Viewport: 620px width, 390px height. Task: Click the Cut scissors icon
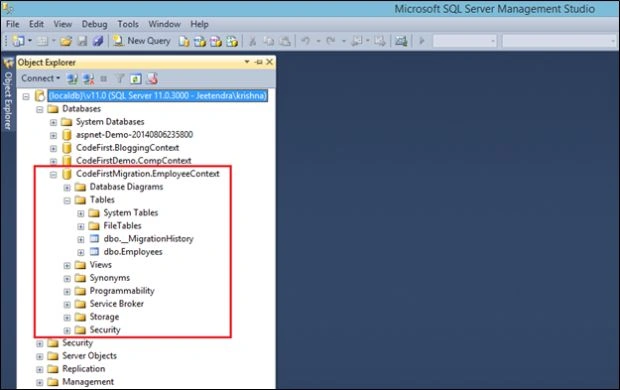[x=253, y=41]
